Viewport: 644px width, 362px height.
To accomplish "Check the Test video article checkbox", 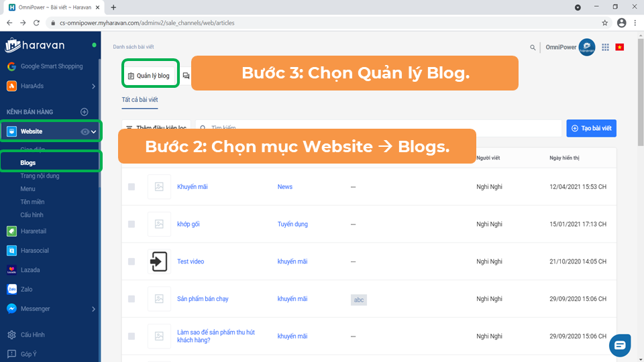I will 131,261.
